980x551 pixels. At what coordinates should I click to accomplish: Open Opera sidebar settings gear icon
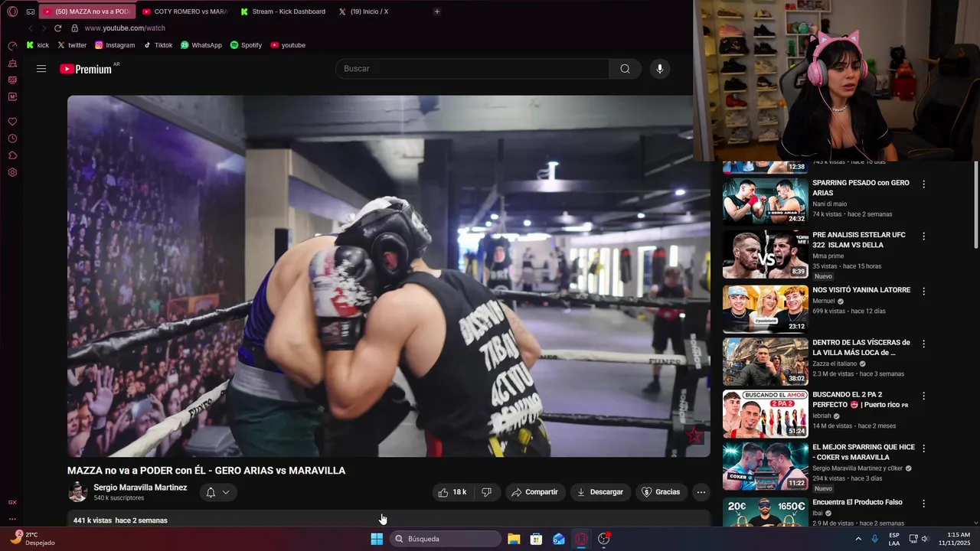[x=12, y=172]
